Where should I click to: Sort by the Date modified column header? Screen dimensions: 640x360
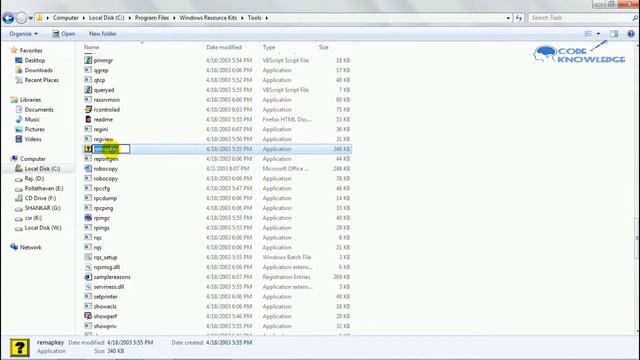[224, 47]
